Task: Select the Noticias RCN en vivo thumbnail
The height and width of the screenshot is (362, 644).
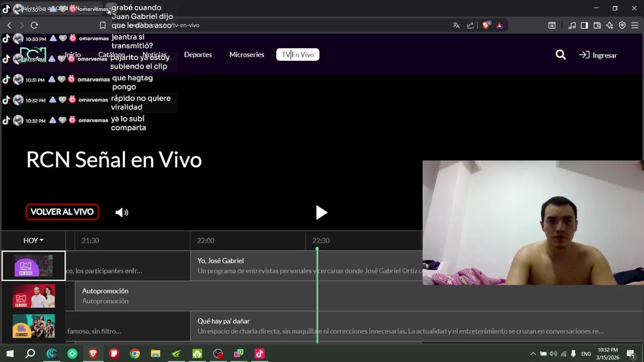Action: [34, 296]
